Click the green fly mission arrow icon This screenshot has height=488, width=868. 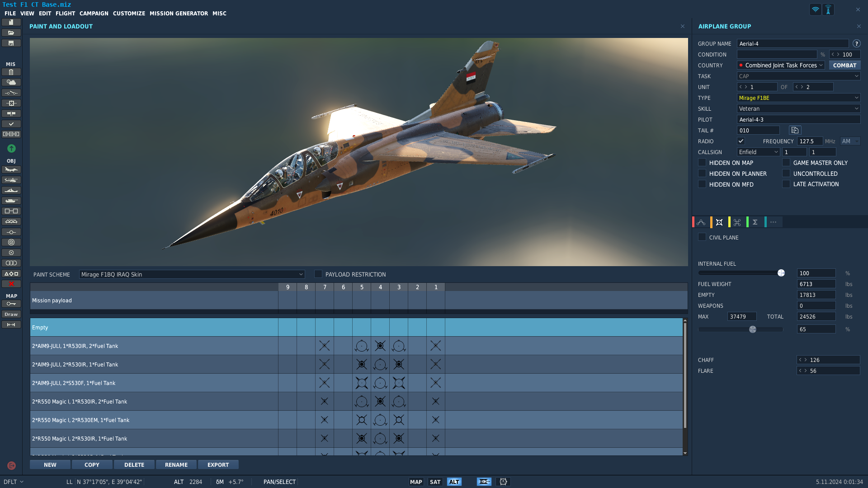pyautogui.click(x=11, y=148)
